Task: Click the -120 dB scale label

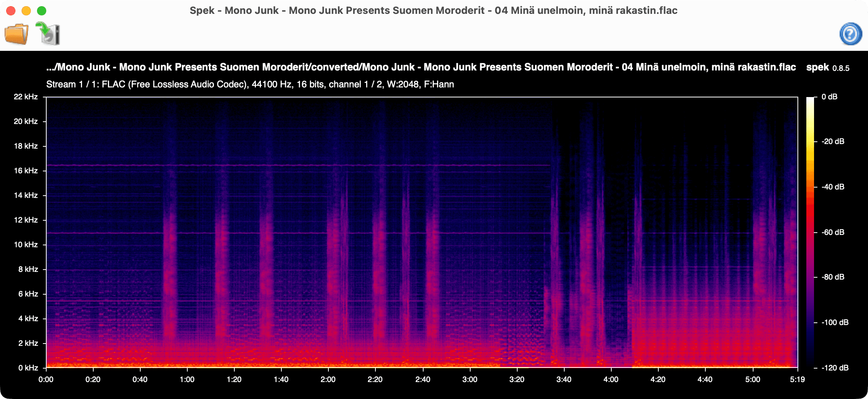Action: click(x=834, y=368)
